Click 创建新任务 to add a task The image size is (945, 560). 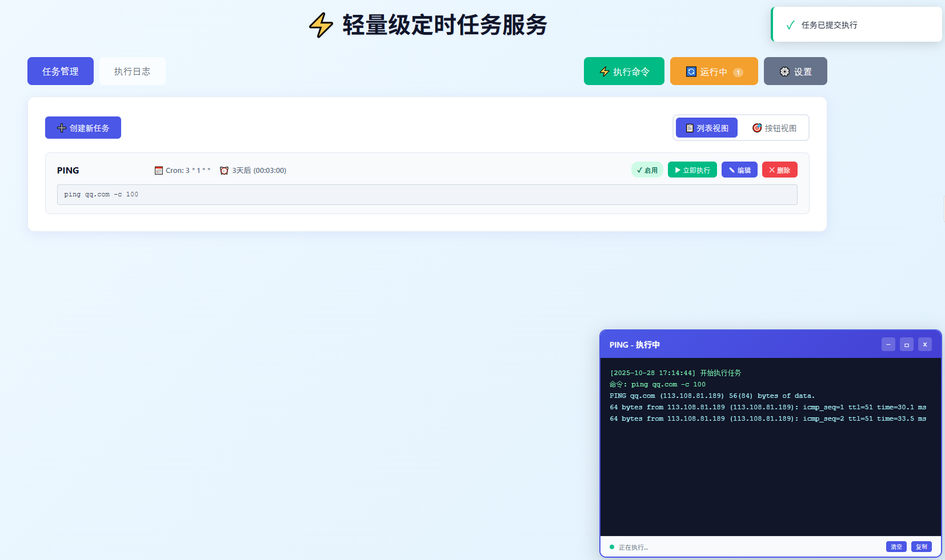[x=83, y=128]
